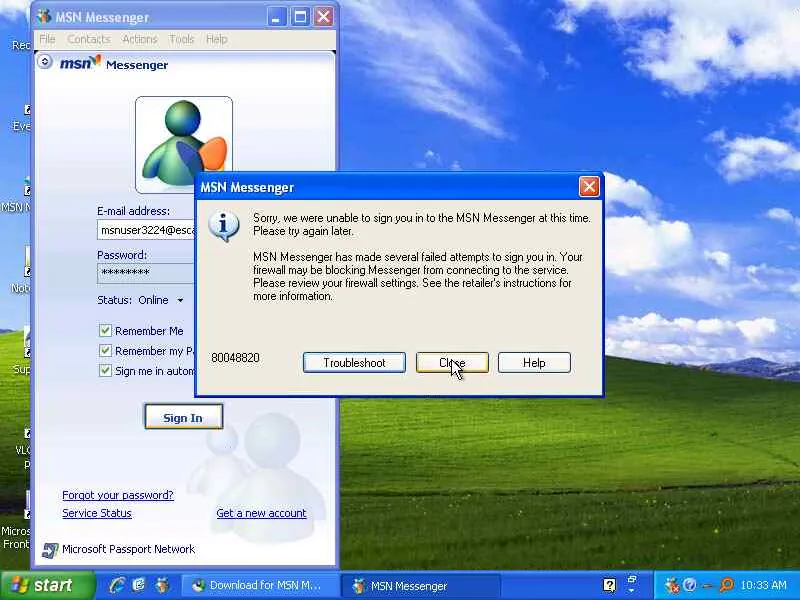
Task: Close the error dialog with the red X
Action: coord(589,187)
